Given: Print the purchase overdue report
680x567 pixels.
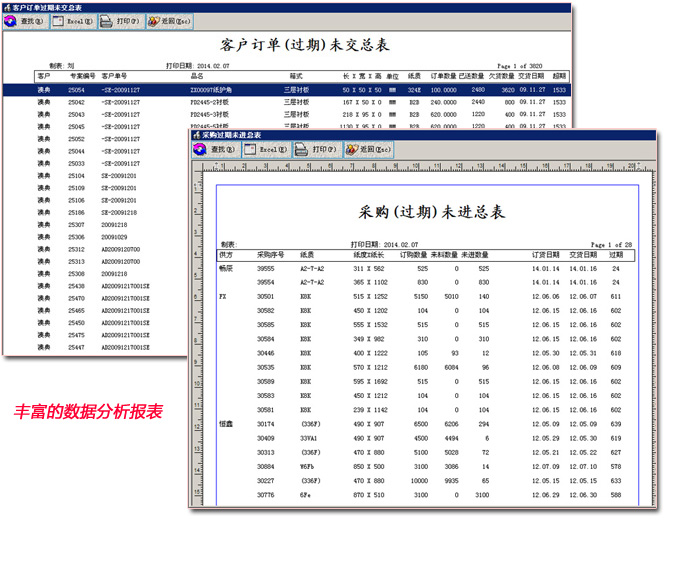Looking at the screenshot, I should click(x=316, y=149).
